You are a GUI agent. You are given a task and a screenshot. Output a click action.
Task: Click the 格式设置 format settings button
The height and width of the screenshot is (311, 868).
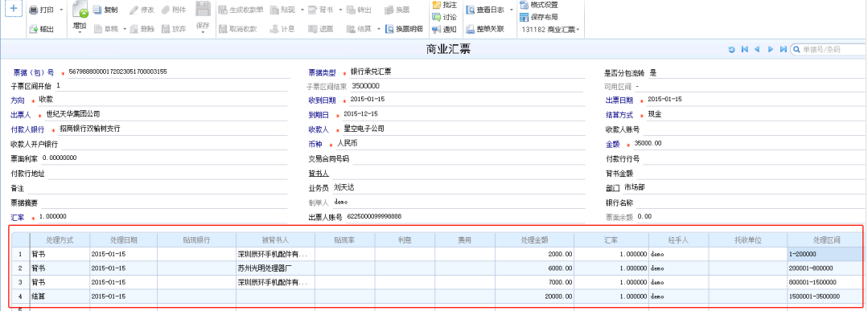click(539, 5)
